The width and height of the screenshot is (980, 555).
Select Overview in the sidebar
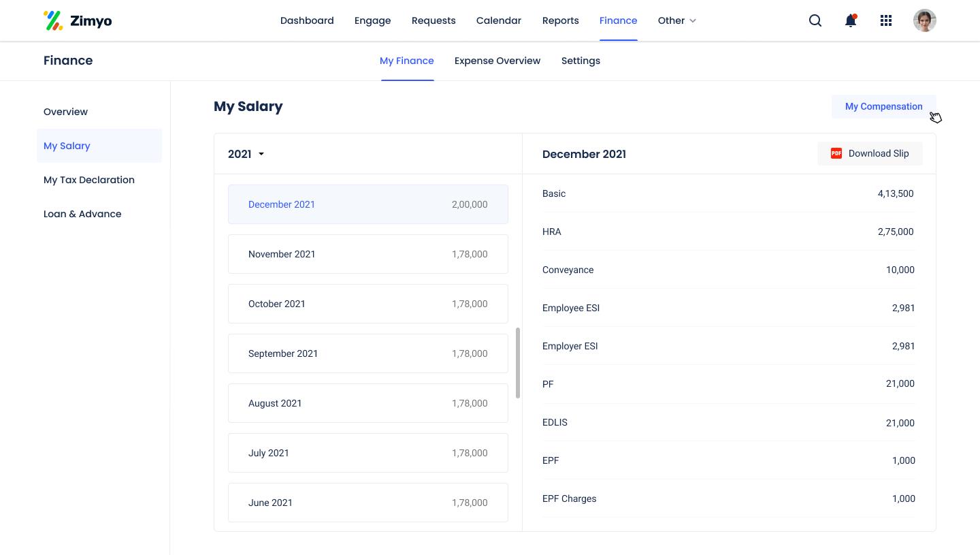(65, 112)
